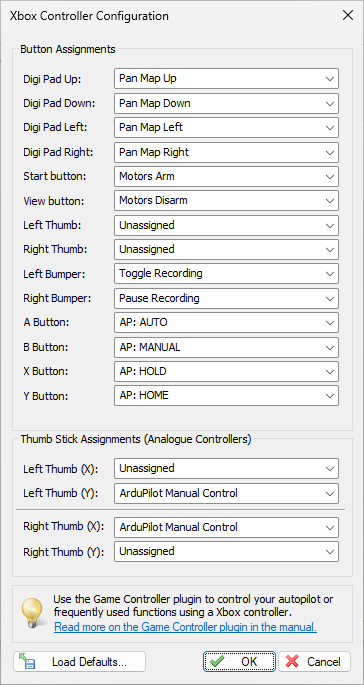
Task: Expand the Left Bumper Toggle Recording dropdown
Action: [226, 274]
